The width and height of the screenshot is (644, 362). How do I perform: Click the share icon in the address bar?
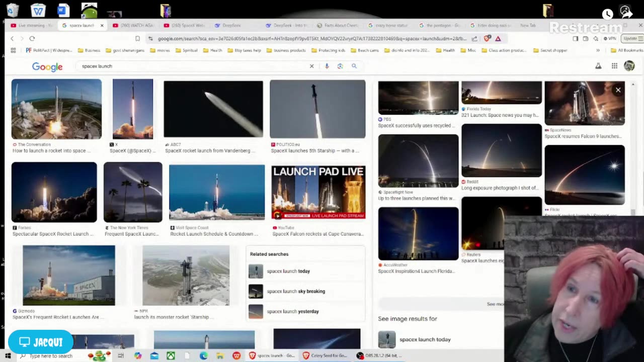(x=474, y=39)
